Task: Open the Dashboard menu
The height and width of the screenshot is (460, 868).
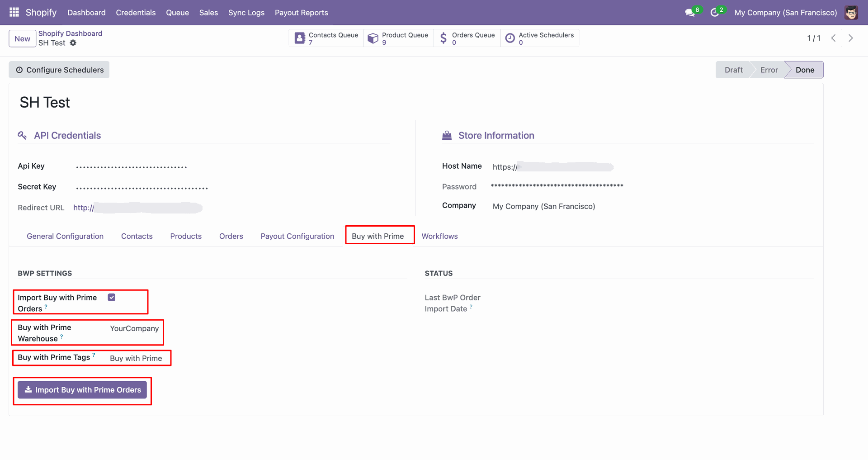Action: 86,13
